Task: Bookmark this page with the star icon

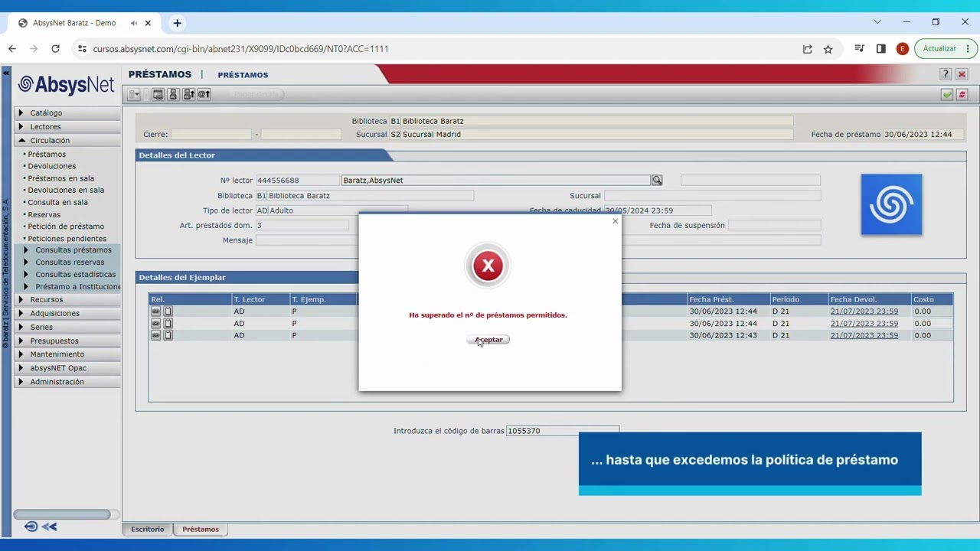Action: (x=828, y=49)
